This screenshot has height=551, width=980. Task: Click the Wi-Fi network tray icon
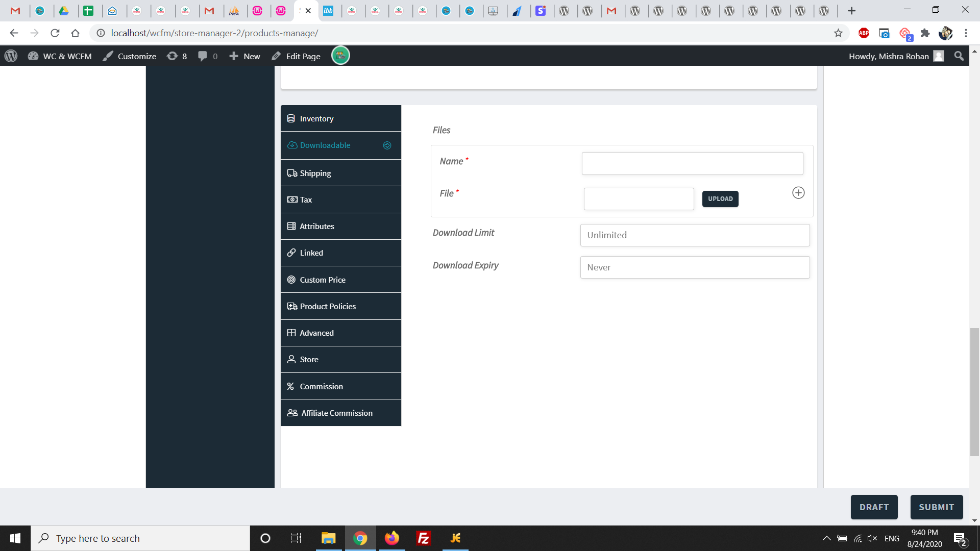tap(858, 538)
